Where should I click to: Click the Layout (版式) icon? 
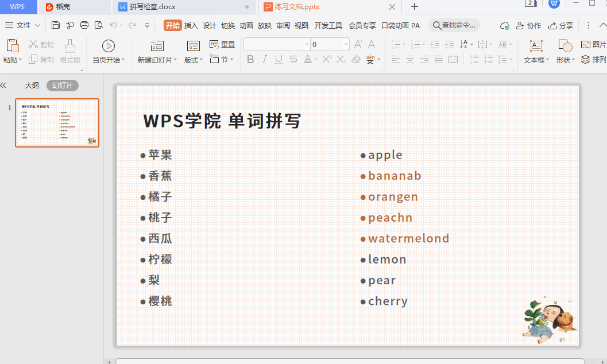193,46
